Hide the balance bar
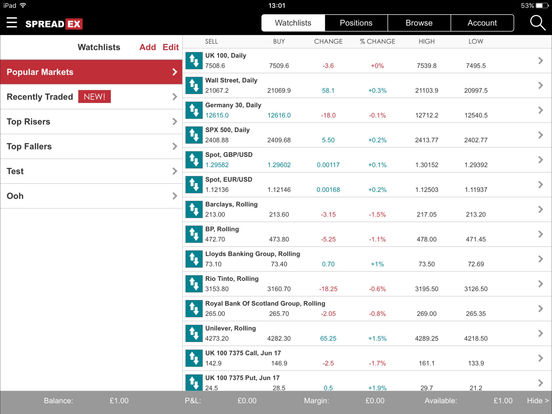 (x=538, y=401)
